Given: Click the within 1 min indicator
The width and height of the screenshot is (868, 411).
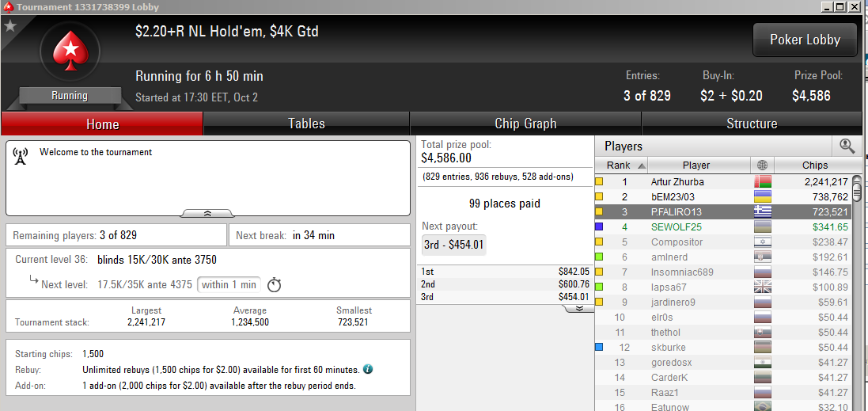Looking at the screenshot, I should (229, 285).
